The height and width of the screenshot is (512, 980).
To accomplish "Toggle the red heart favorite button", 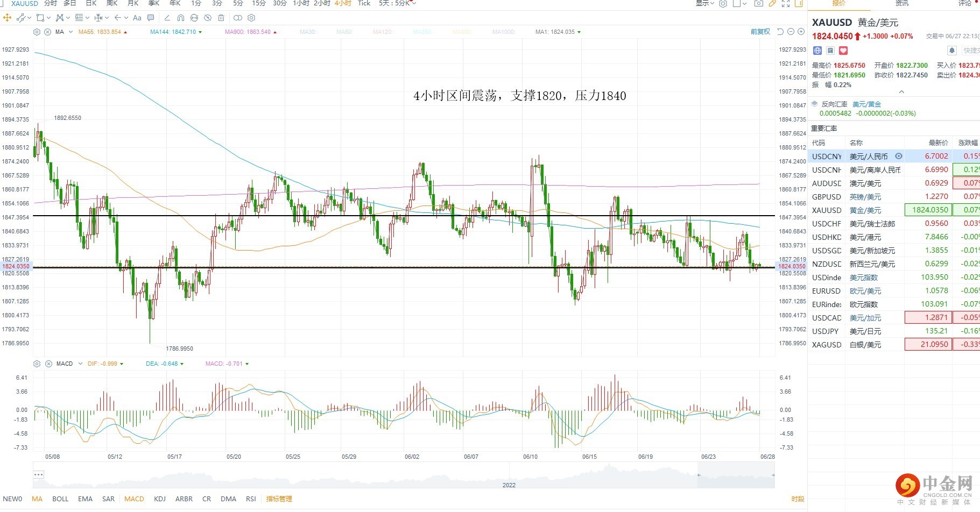I will pyautogui.click(x=843, y=51).
